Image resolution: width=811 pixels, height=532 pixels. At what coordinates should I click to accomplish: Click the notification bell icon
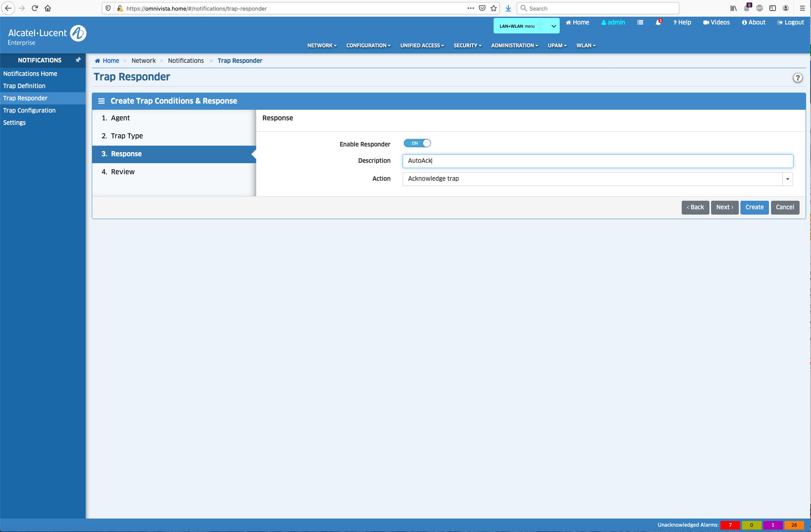[x=658, y=23]
